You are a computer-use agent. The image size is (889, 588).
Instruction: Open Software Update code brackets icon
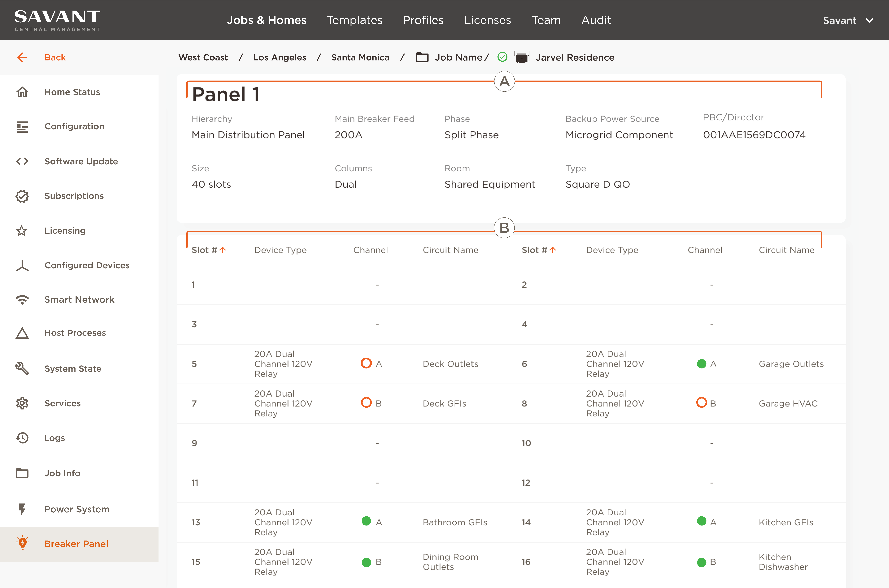coord(22,161)
